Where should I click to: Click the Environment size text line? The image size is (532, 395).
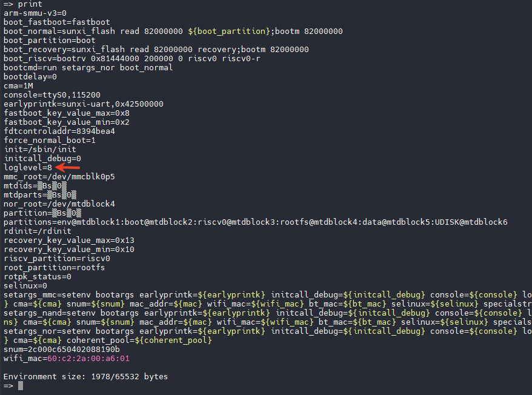(85, 377)
